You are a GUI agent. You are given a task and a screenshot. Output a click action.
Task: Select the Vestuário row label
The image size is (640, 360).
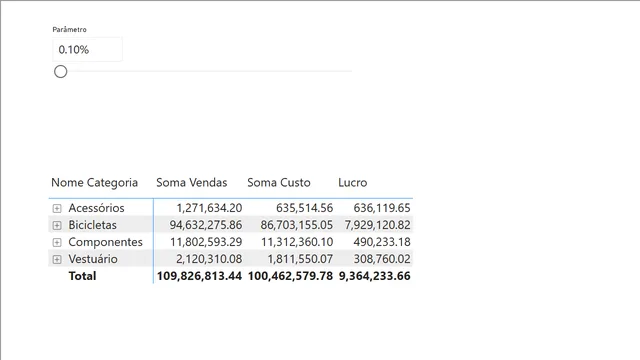point(93,259)
